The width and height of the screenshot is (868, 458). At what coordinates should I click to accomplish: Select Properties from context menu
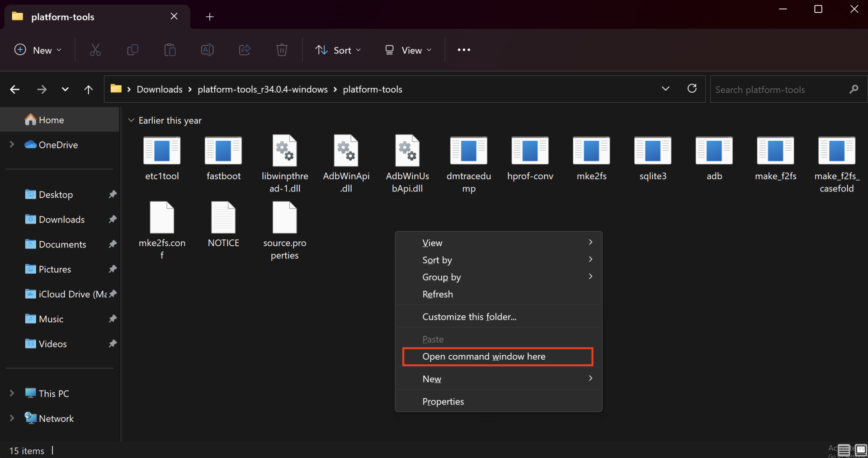point(443,401)
